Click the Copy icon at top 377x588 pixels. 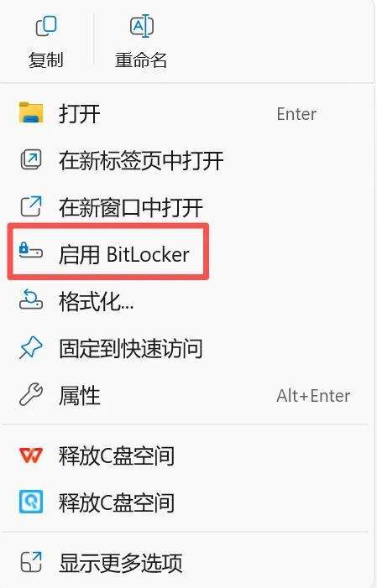46,26
